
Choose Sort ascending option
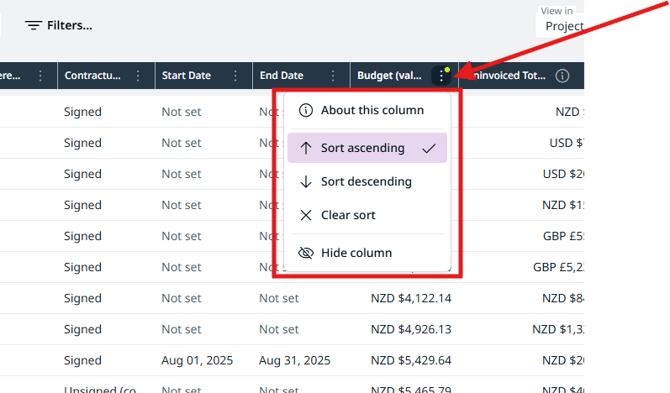tap(367, 148)
